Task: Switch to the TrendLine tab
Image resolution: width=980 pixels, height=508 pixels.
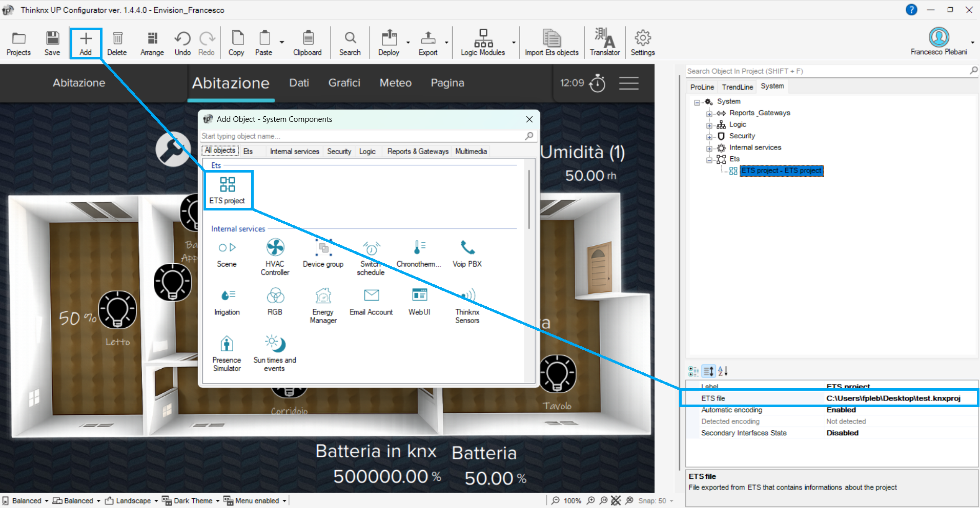Action: coord(737,87)
